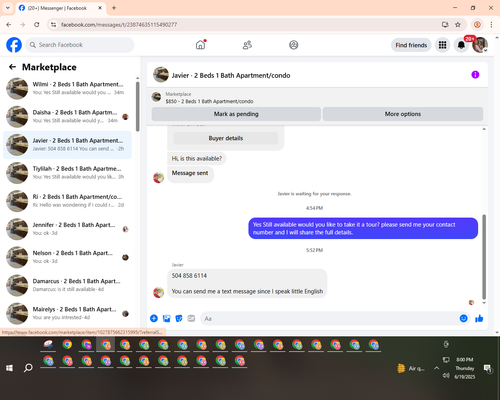Open Damarcus conversation
Image resolution: width=500 pixels, height=400 pixels.
[x=67, y=285]
